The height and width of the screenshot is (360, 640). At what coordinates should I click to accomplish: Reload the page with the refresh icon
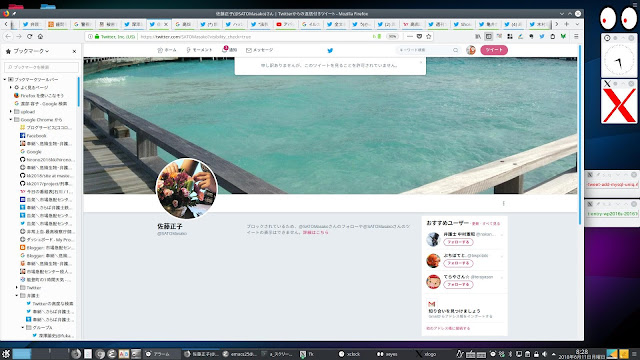[x=29, y=36]
